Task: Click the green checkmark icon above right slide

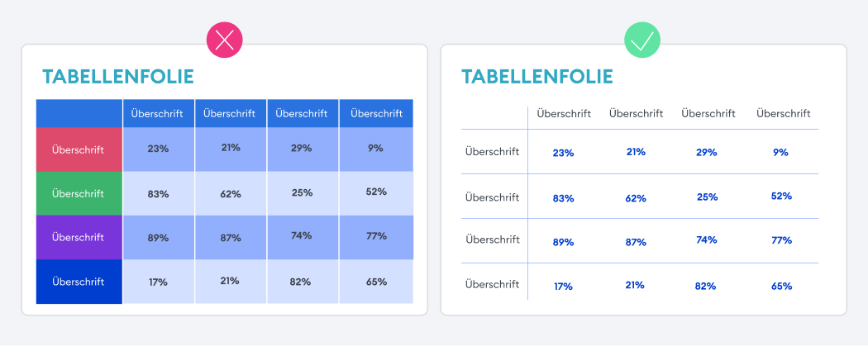Action: pos(642,40)
